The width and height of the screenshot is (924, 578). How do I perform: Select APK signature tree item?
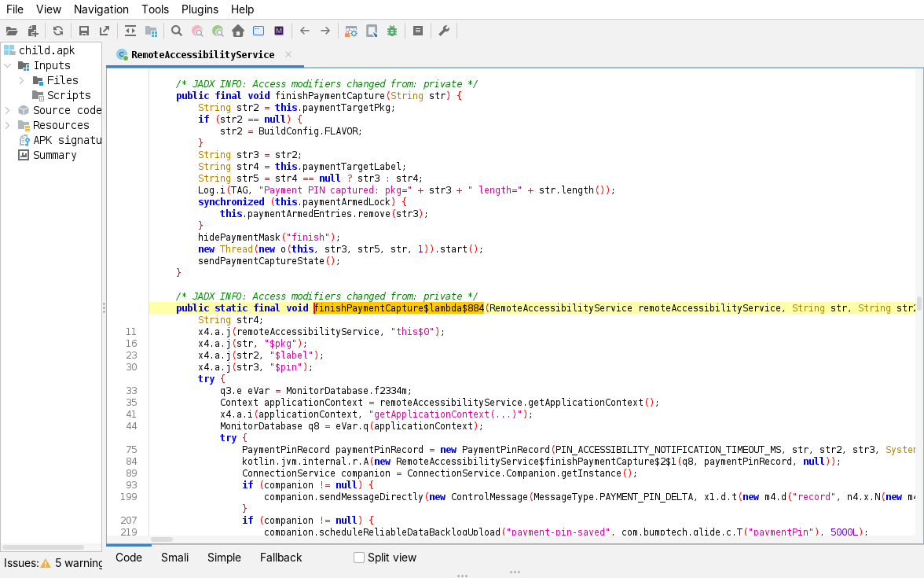[x=67, y=140]
